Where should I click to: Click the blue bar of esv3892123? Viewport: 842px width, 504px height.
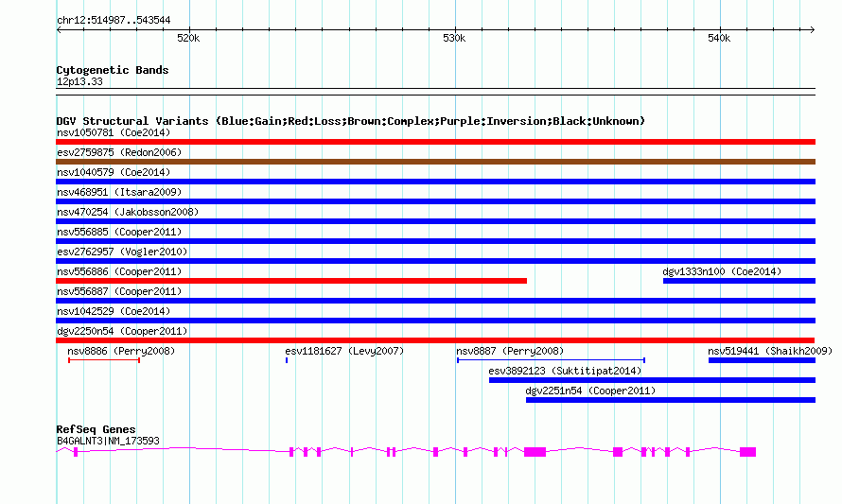tap(652, 380)
